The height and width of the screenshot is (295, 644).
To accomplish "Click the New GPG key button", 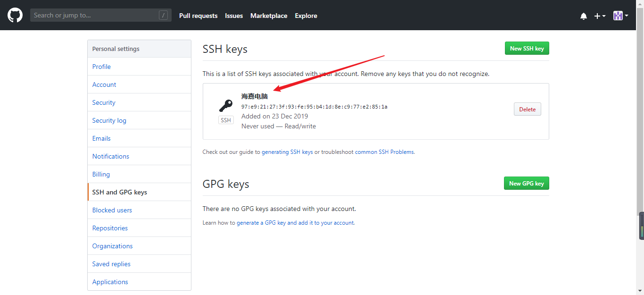I will click(526, 183).
